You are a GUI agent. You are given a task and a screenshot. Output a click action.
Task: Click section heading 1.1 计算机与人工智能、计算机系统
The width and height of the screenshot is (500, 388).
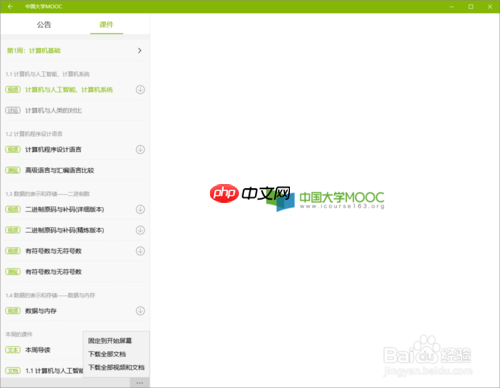coord(47,74)
